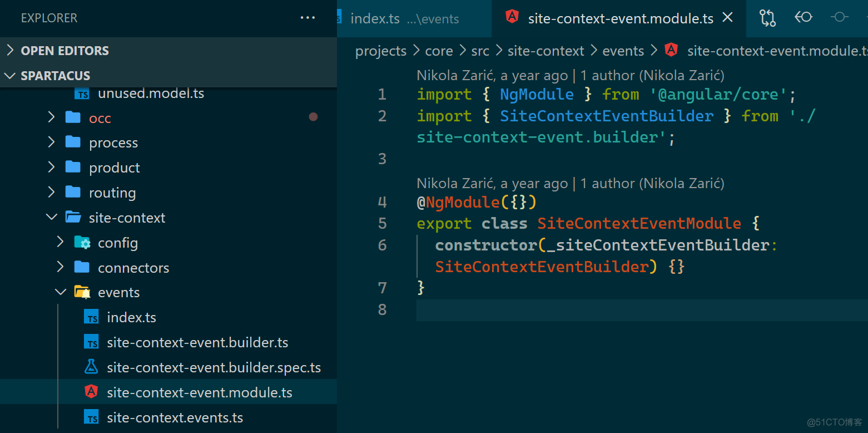
Task: Open Explorer views and more actions menu
Action: (x=307, y=18)
